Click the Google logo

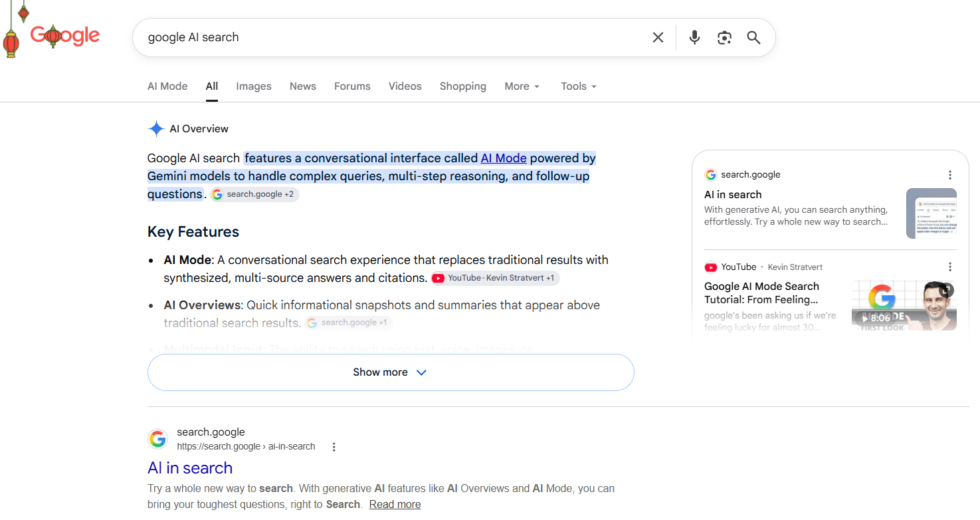tap(64, 36)
